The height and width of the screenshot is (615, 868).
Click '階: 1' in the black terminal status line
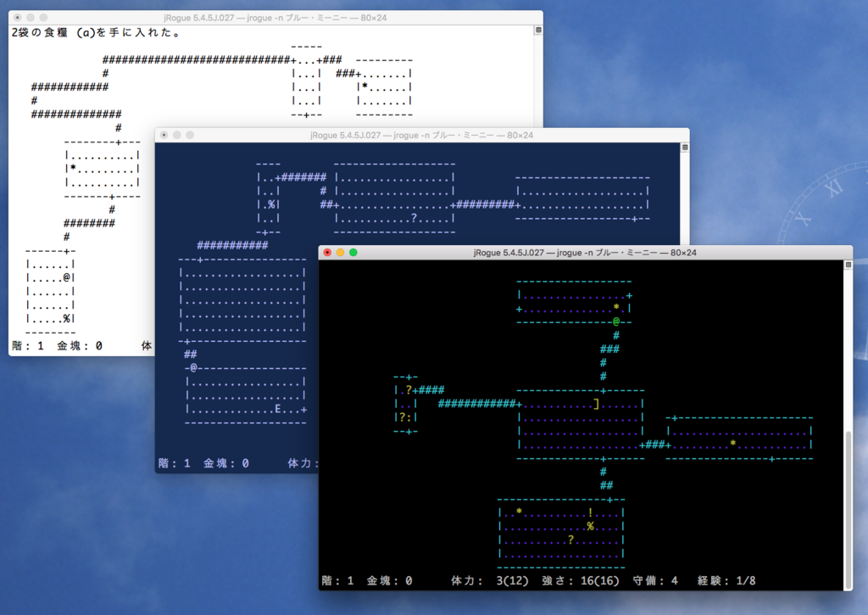337,581
